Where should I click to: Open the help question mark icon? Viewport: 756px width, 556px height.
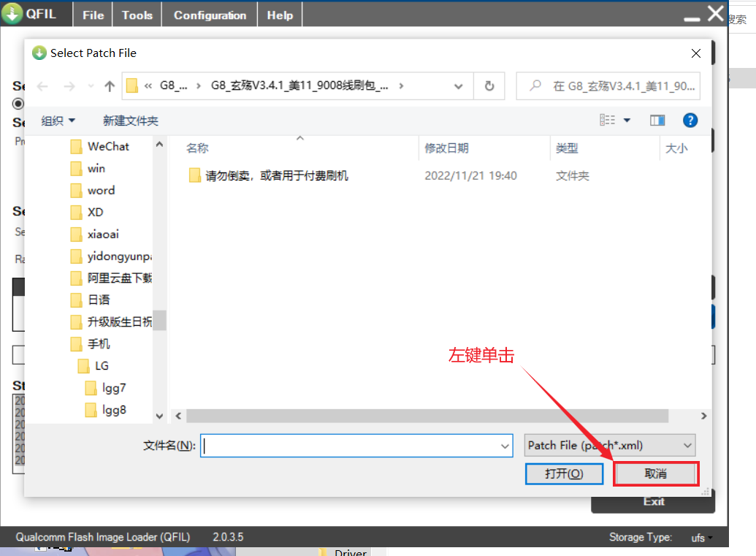690,121
